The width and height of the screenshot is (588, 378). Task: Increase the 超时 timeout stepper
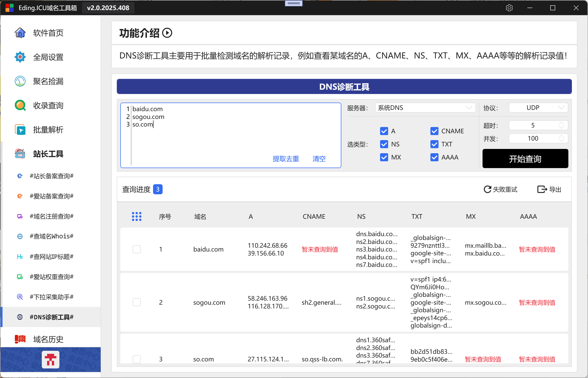561,123
